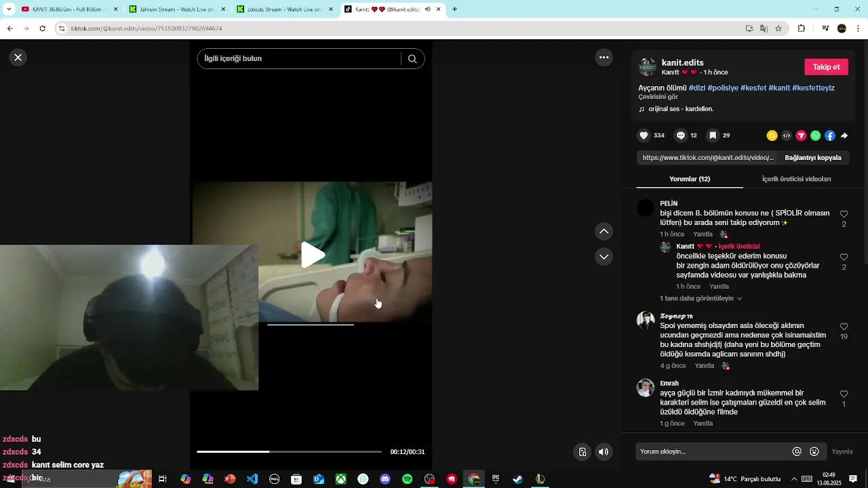Click in 'Yorum ekleyin...' comment field
Viewport: 868px width, 488px height.
tap(712, 451)
